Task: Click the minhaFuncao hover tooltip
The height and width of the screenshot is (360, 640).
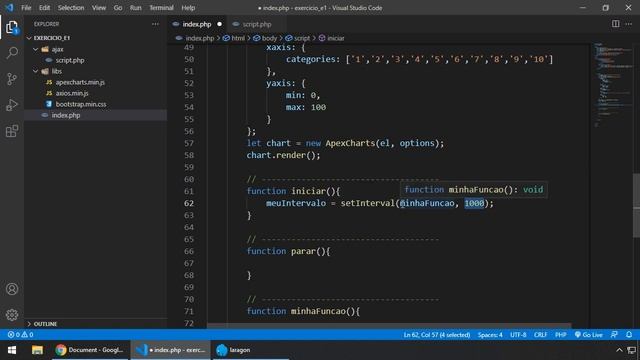Action: [x=473, y=189]
